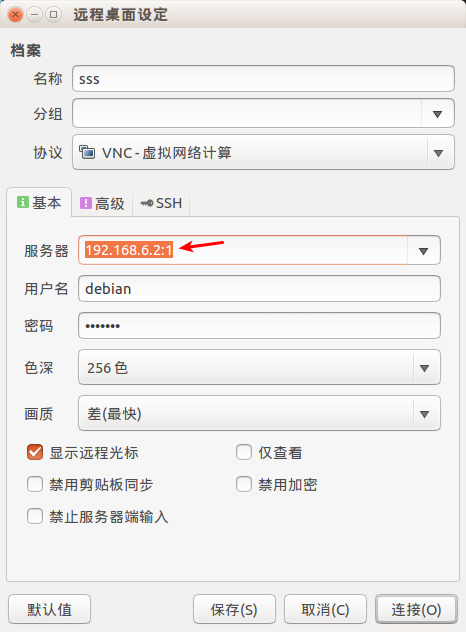Screen dimensions: 466x632
Task: Click the green info icon on 基本 tab
Action: click(23, 202)
